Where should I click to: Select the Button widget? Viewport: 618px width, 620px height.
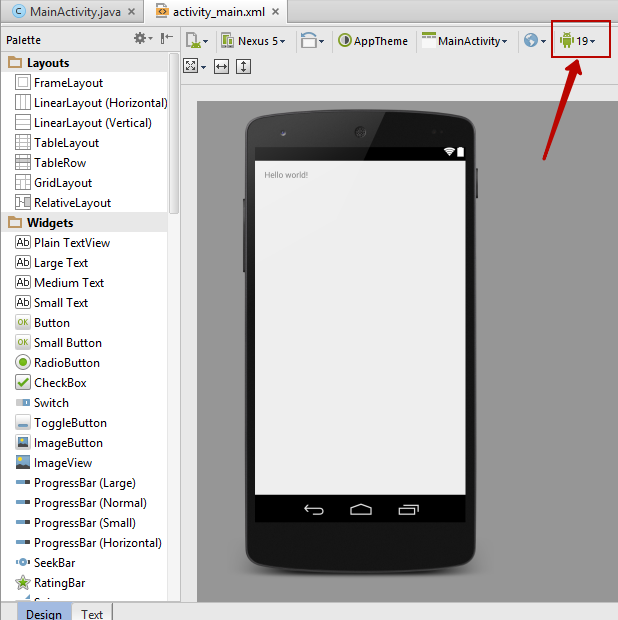coord(85,323)
